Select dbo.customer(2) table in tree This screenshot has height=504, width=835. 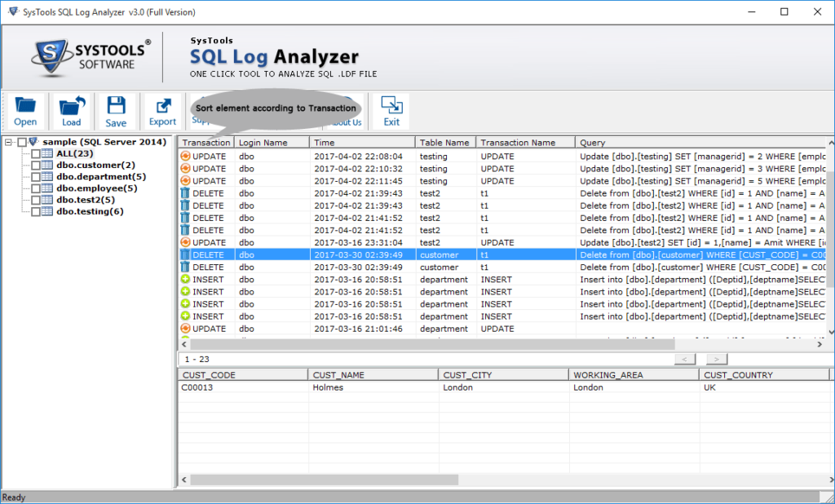click(x=96, y=166)
